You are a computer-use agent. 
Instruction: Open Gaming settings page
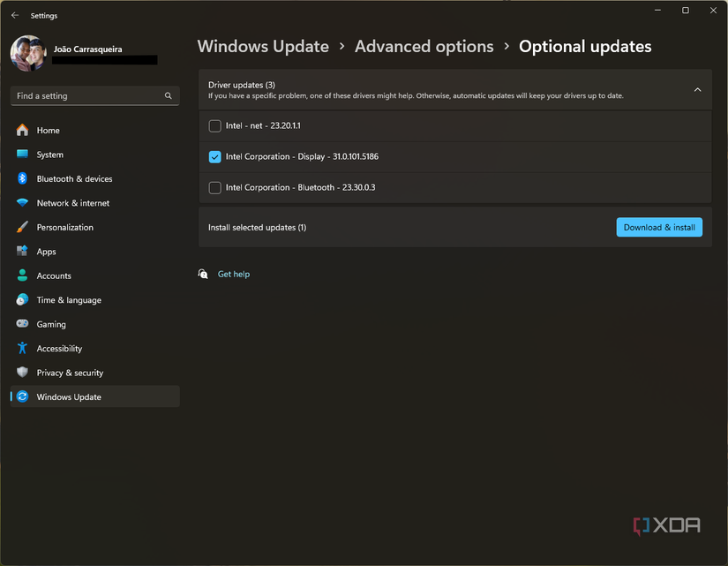[94, 324]
